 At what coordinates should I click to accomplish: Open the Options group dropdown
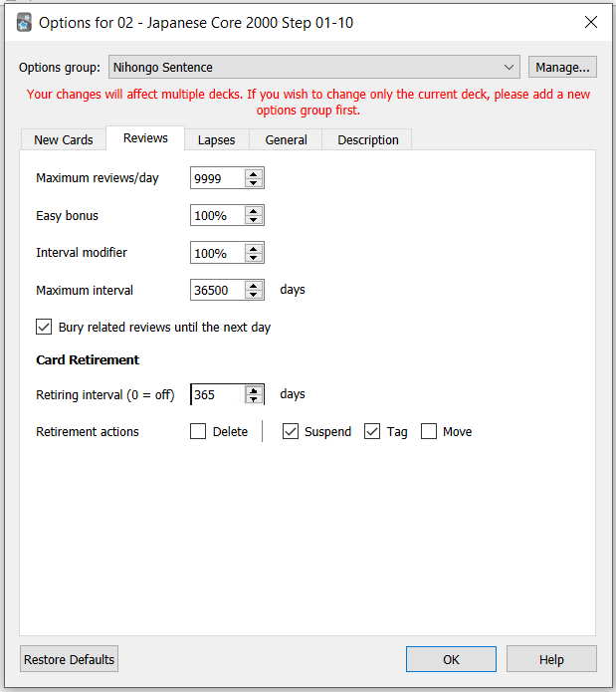pos(314,67)
